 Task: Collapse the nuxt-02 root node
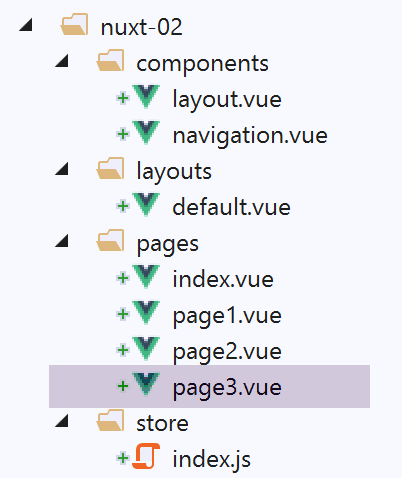click(x=26, y=25)
